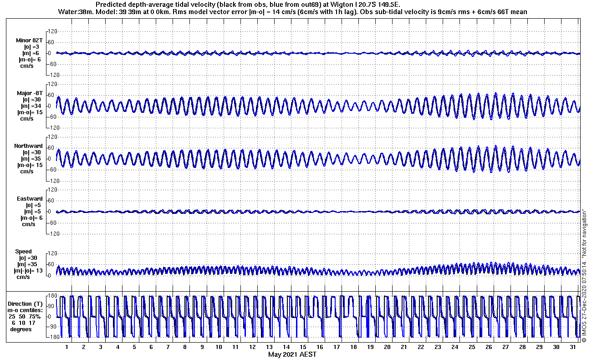Select the 'Eastward' panel label
The height and width of the screenshot is (364, 592).
[x=30, y=199]
